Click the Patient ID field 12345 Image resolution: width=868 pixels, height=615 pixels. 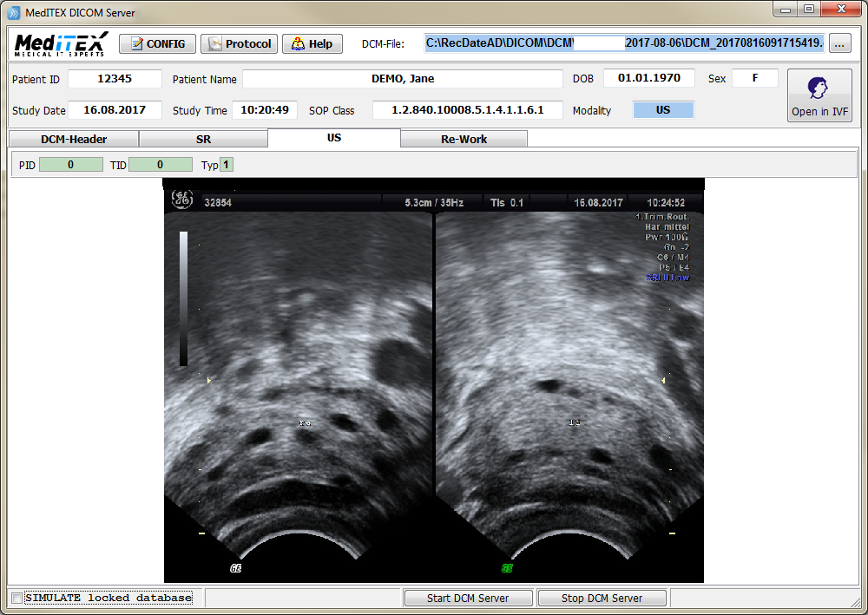(x=115, y=79)
